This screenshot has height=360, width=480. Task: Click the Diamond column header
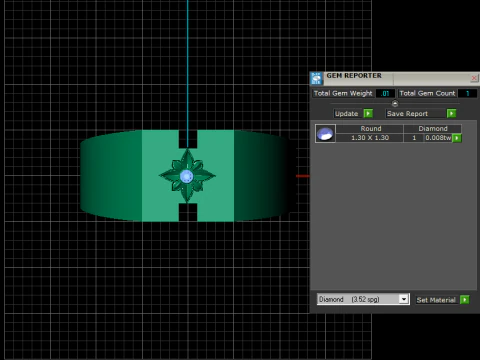point(433,129)
